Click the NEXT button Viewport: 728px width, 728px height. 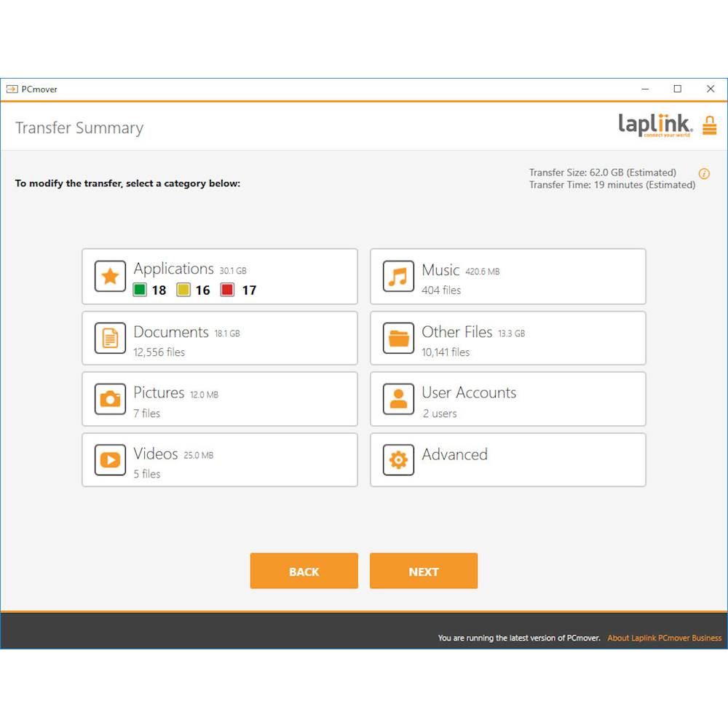424,571
